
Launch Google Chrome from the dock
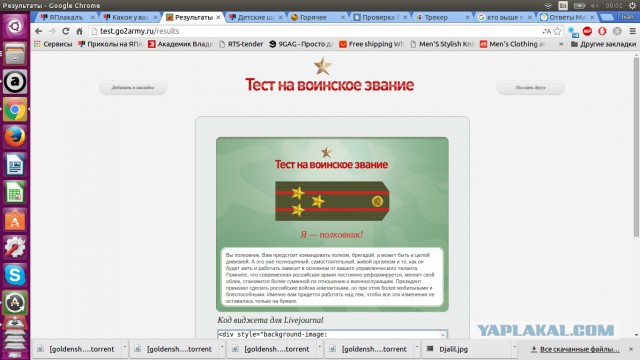point(15,109)
